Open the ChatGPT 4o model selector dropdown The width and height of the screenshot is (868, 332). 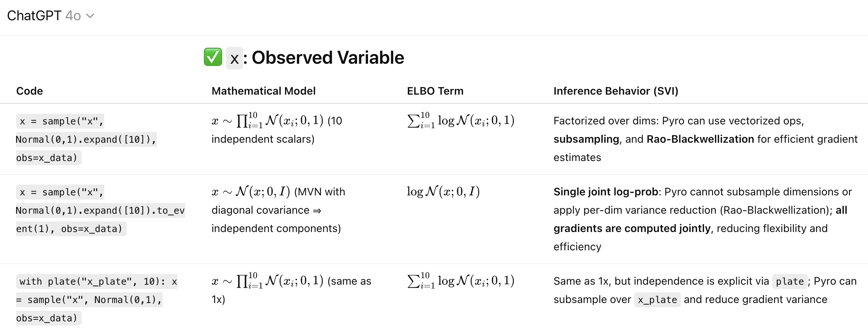pyautogui.click(x=50, y=16)
